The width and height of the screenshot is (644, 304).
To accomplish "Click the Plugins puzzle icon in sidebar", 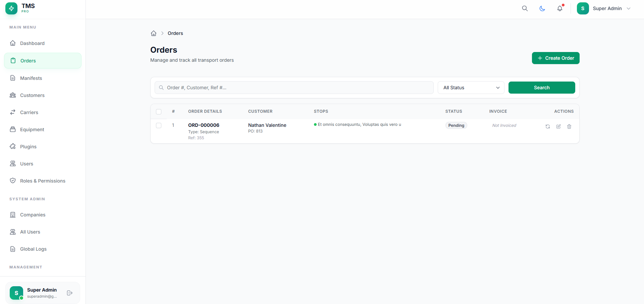I will click(x=13, y=147).
